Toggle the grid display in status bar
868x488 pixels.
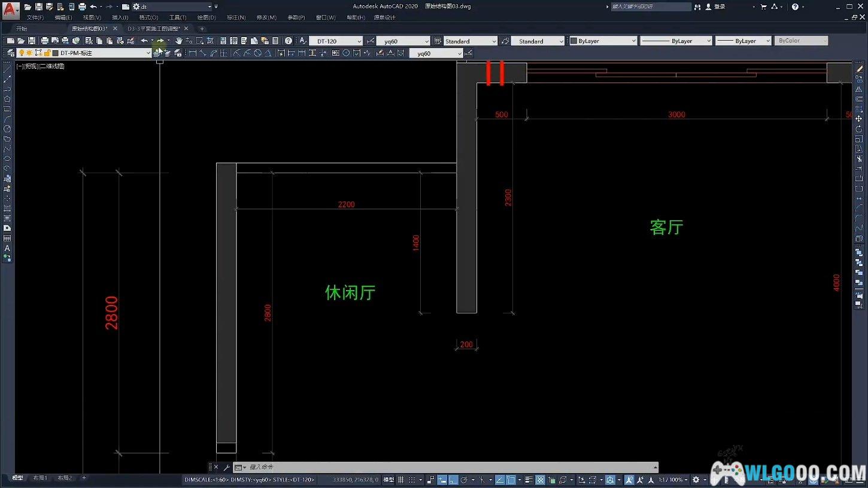[x=401, y=480]
